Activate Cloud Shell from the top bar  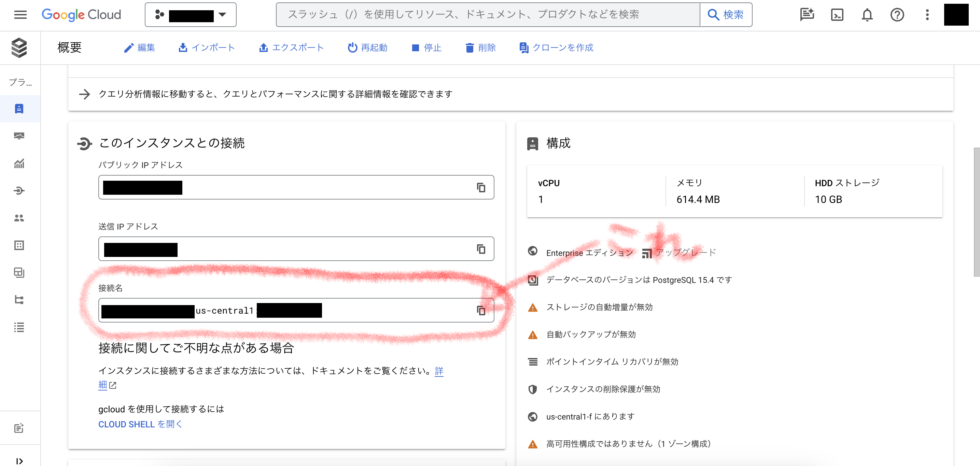tap(837, 15)
